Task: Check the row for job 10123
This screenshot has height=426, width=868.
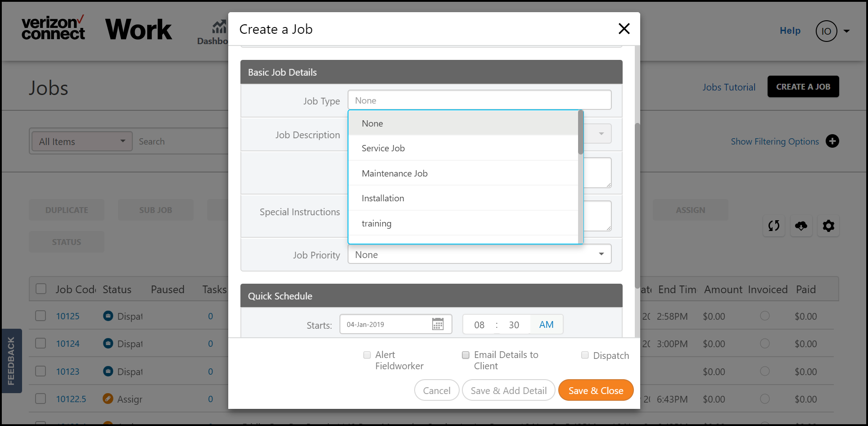Action: coord(41,371)
